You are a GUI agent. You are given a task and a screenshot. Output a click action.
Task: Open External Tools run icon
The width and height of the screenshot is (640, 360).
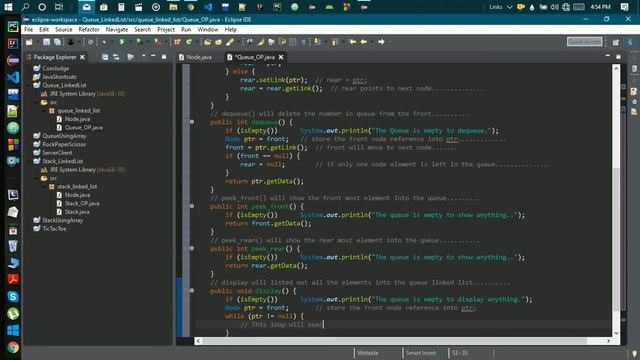(157, 42)
